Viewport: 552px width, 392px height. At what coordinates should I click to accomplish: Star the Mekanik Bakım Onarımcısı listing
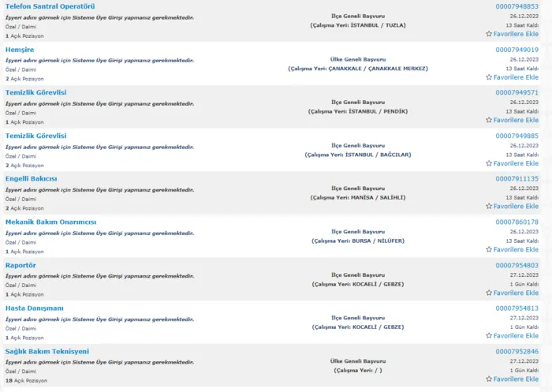489,249
